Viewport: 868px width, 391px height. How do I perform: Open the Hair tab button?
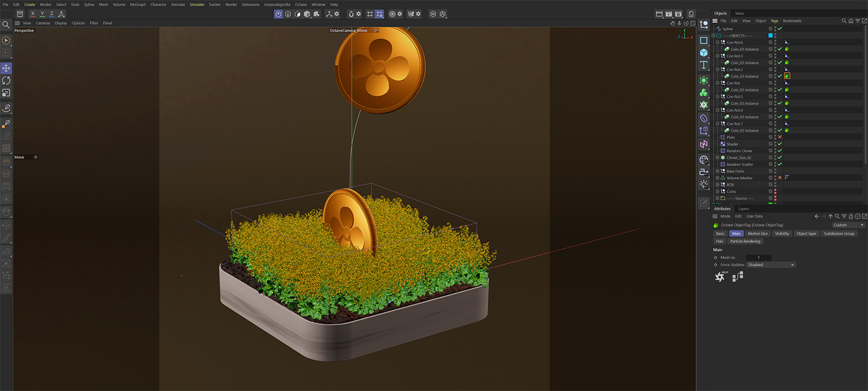point(720,241)
